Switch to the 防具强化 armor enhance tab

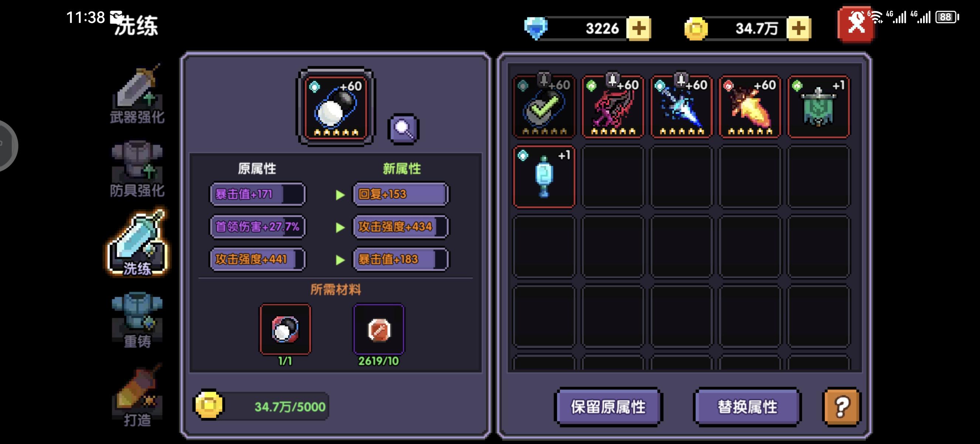pos(137,169)
